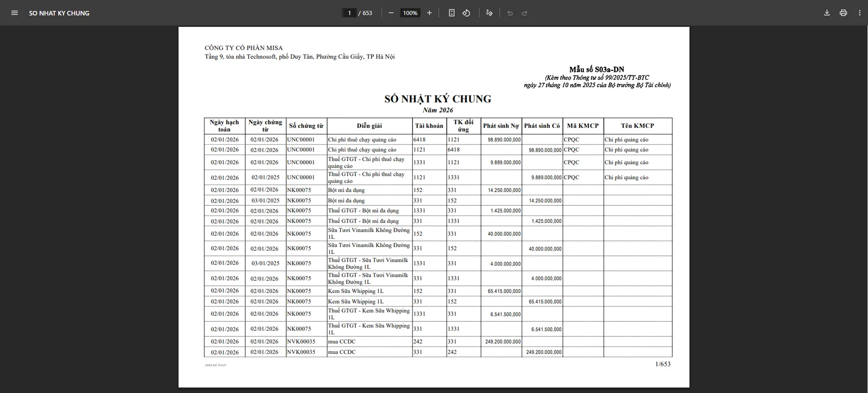Click the zoom out minus button
The height and width of the screenshot is (393, 868).
[391, 13]
